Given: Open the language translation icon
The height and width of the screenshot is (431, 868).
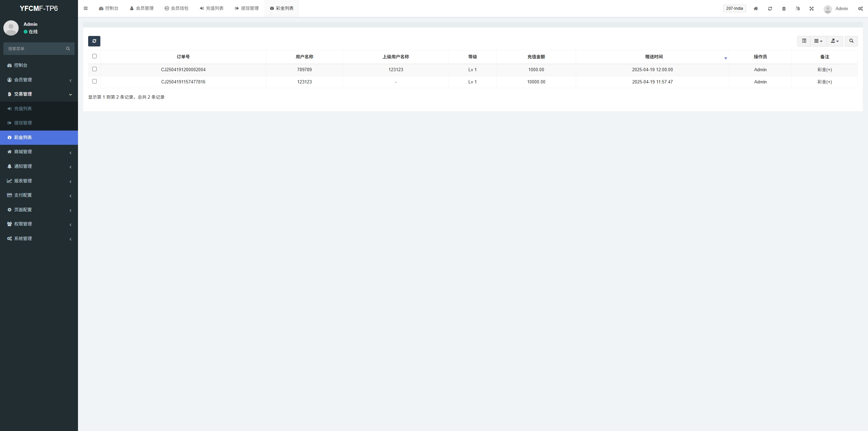Looking at the screenshot, I should pyautogui.click(x=797, y=8).
